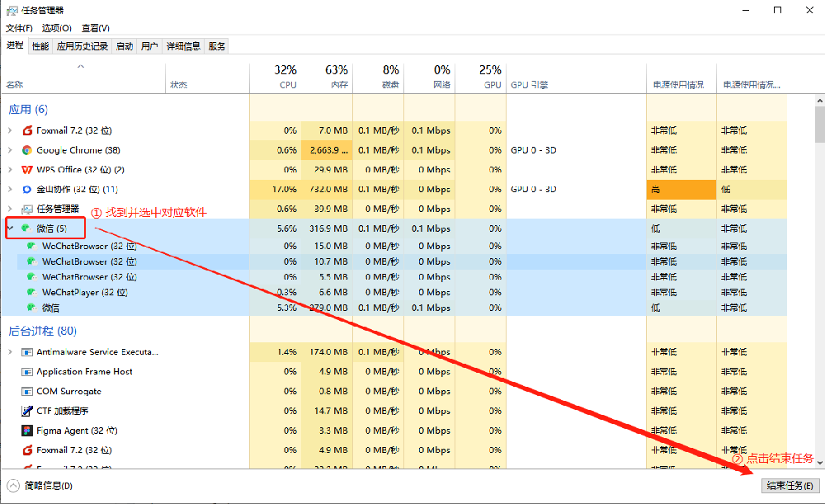
Task: Collapse the 微信 (5) process group
Action: coord(10,228)
